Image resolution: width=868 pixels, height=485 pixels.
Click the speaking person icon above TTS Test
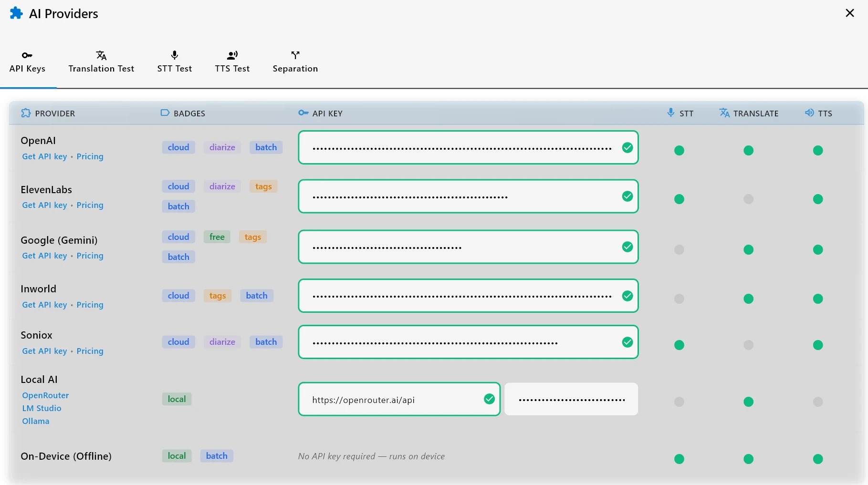[x=232, y=55]
